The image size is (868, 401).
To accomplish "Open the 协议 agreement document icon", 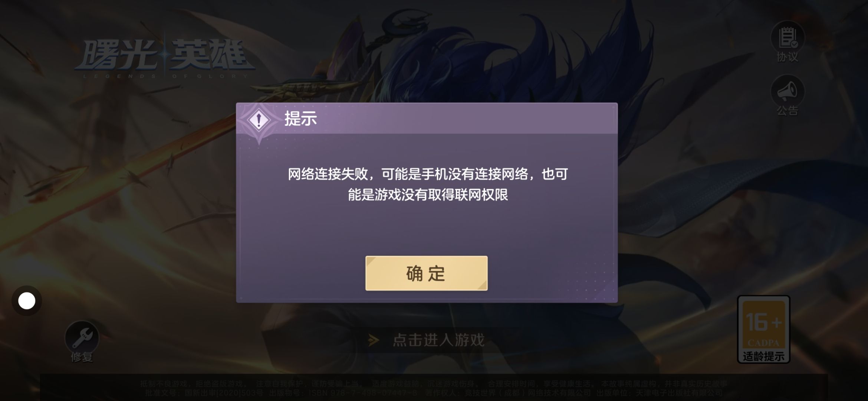I will tap(788, 38).
